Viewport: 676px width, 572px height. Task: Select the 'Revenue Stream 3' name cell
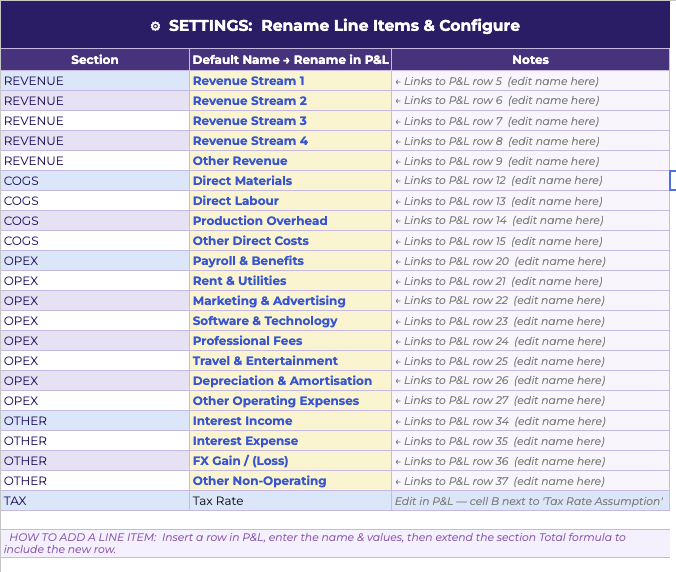point(290,121)
